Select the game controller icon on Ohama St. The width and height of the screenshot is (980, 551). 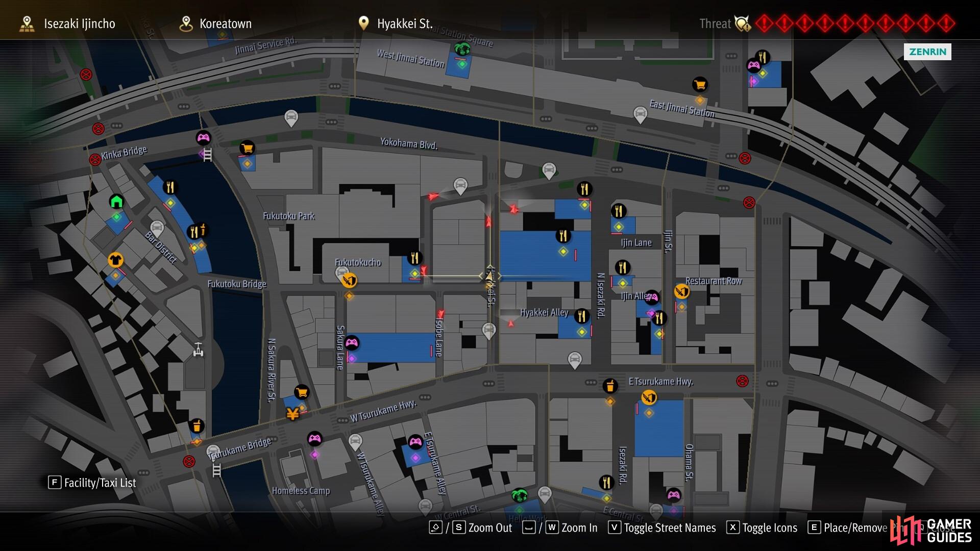click(x=674, y=494)
